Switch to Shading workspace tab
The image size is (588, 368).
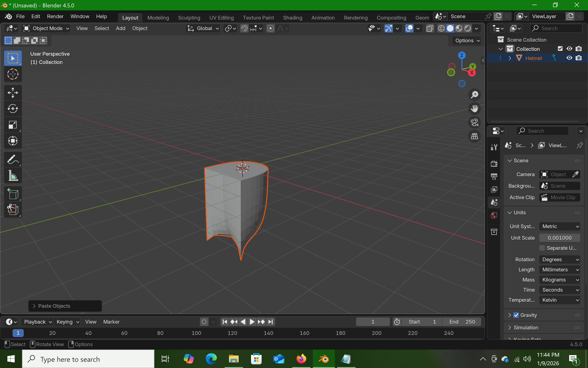tap(293, 18)
